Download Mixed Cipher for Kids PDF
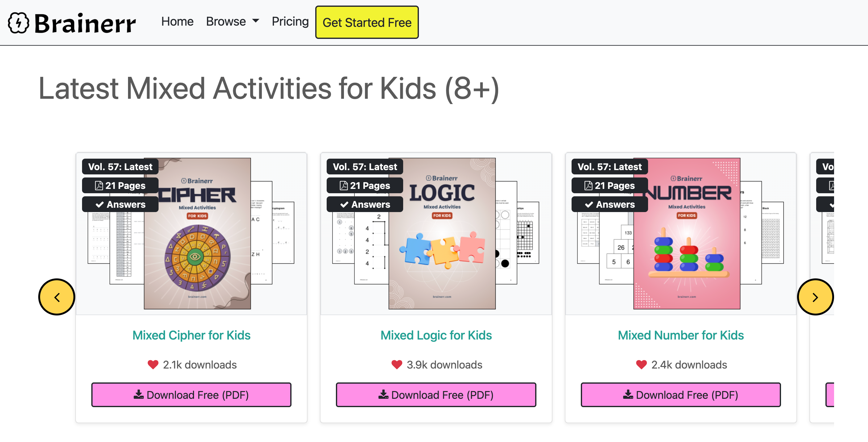This screenshot has height=442, width=868. pyautogui.click(x=191, y=394)
